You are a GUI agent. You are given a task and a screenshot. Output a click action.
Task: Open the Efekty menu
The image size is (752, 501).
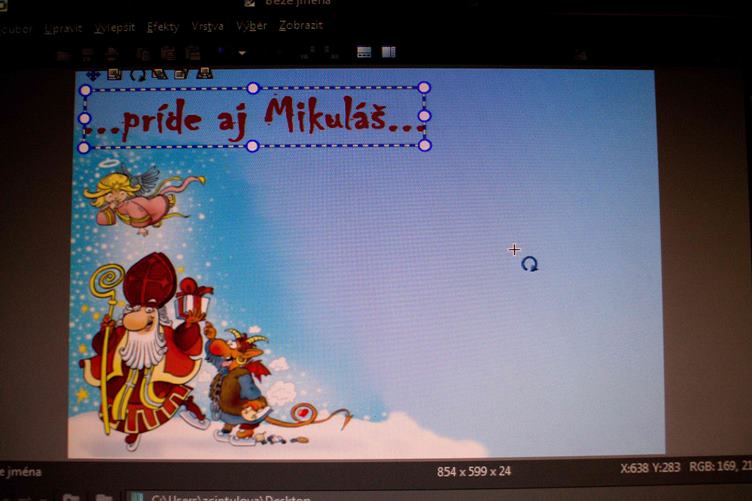163,27
